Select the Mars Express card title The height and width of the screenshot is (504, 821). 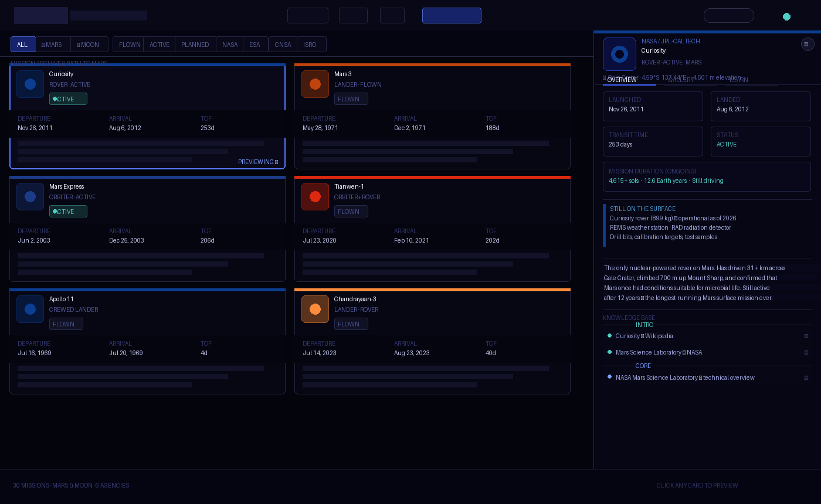point(67,186)
